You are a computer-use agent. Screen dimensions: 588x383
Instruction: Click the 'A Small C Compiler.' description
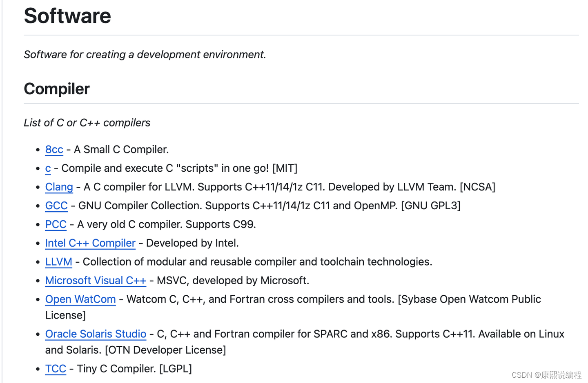121,150
